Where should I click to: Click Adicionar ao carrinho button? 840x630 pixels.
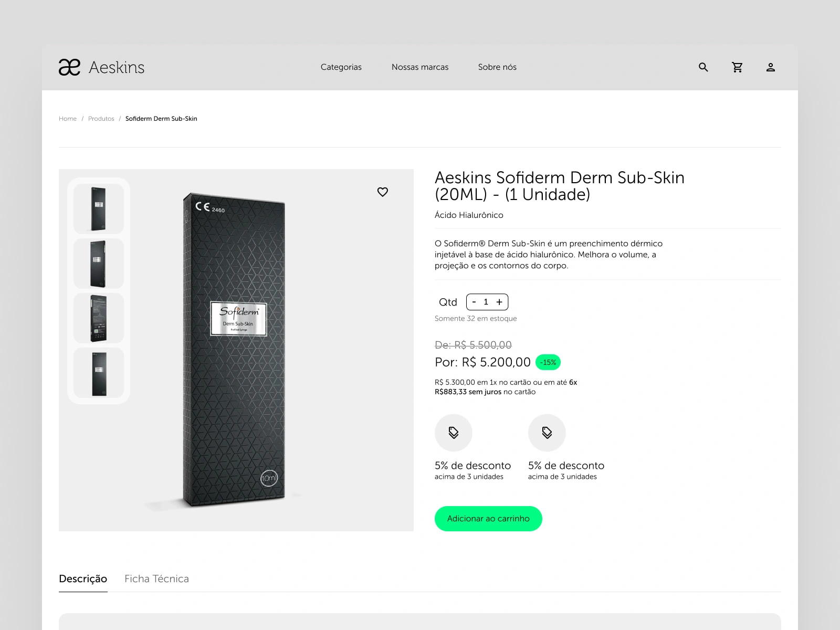point(488,519)
